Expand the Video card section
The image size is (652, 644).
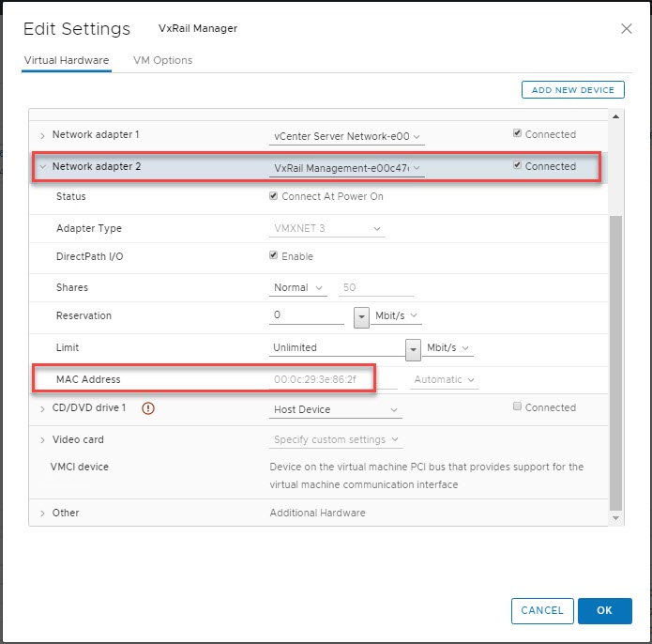[42, 440]
